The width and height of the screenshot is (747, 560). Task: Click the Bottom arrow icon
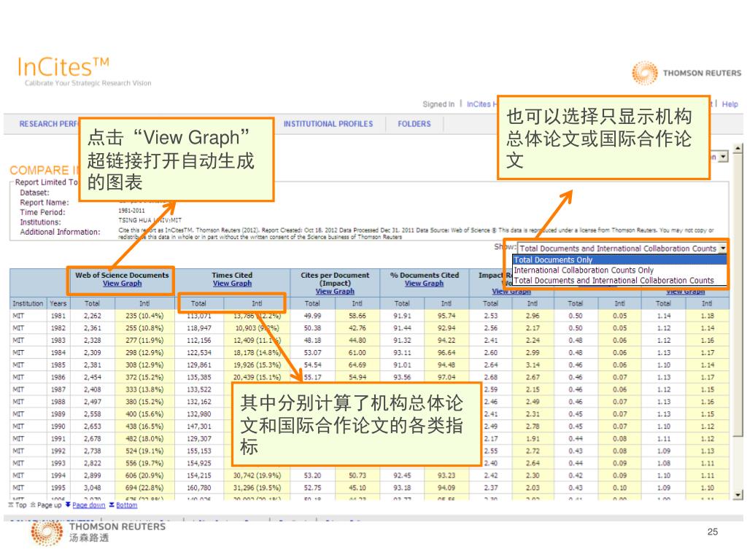[112, 505]
